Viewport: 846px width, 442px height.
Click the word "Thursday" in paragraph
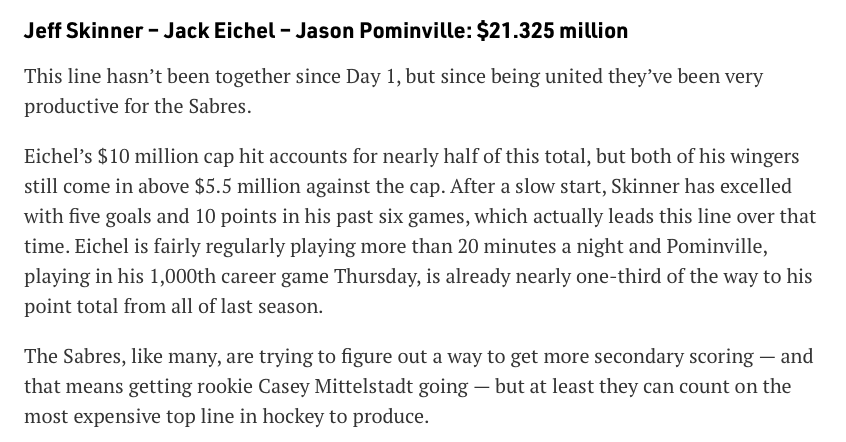coord(376,276)
